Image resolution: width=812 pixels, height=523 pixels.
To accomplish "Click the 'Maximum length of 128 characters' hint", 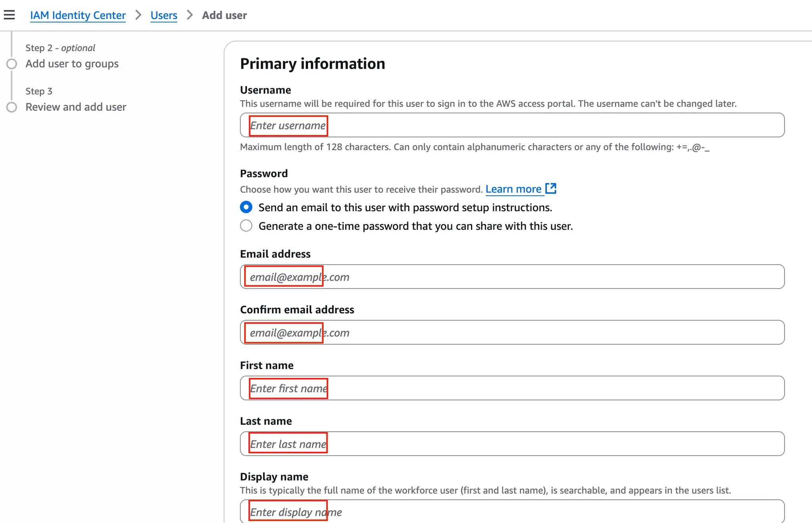I will click(475, 147).
